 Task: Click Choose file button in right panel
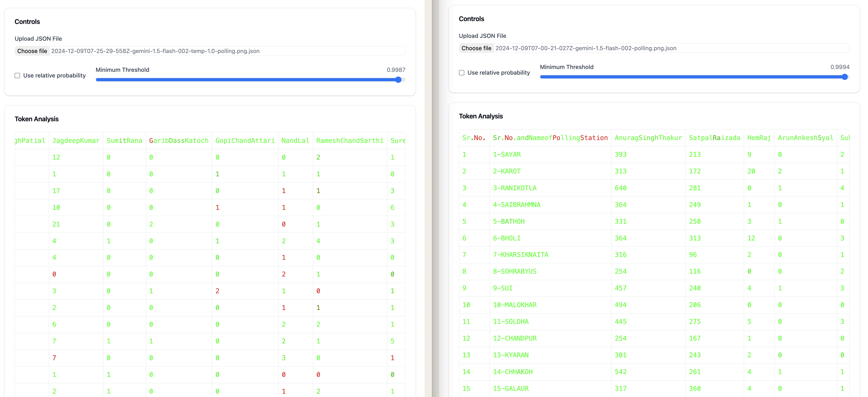[476, 48]
